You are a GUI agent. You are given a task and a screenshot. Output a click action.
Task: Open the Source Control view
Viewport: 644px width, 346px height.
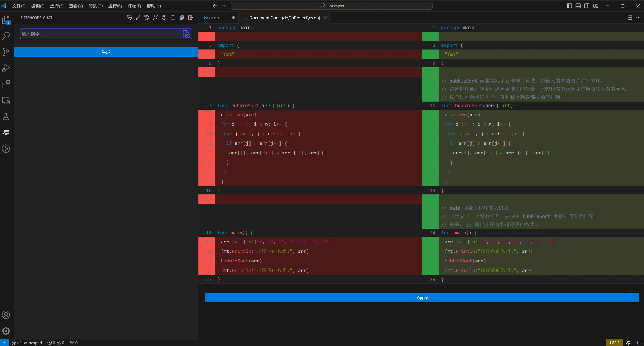[x=6, y=52]
